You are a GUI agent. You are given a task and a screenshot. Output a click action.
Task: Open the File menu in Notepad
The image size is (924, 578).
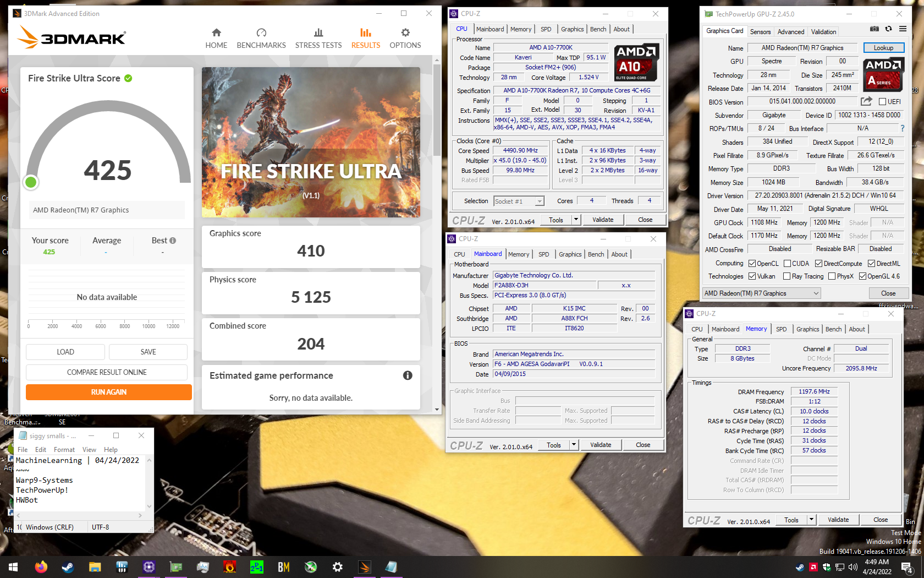23,450
